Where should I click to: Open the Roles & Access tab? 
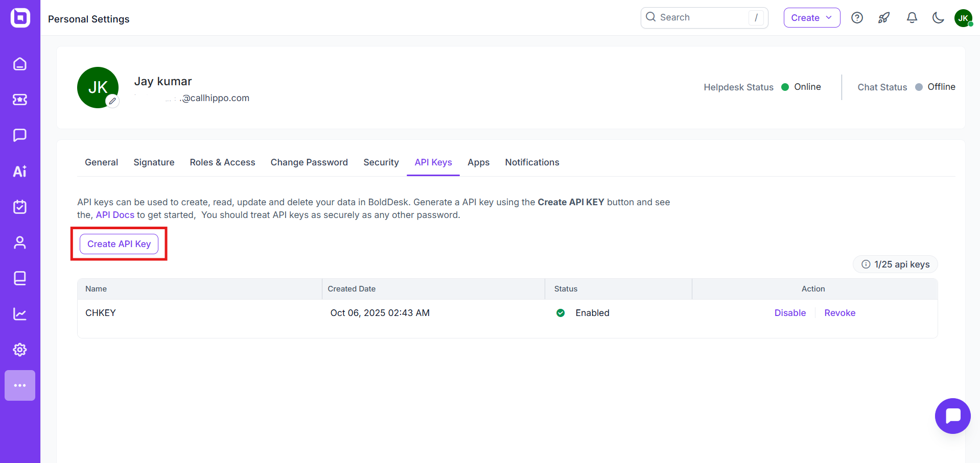click(222, 162)
